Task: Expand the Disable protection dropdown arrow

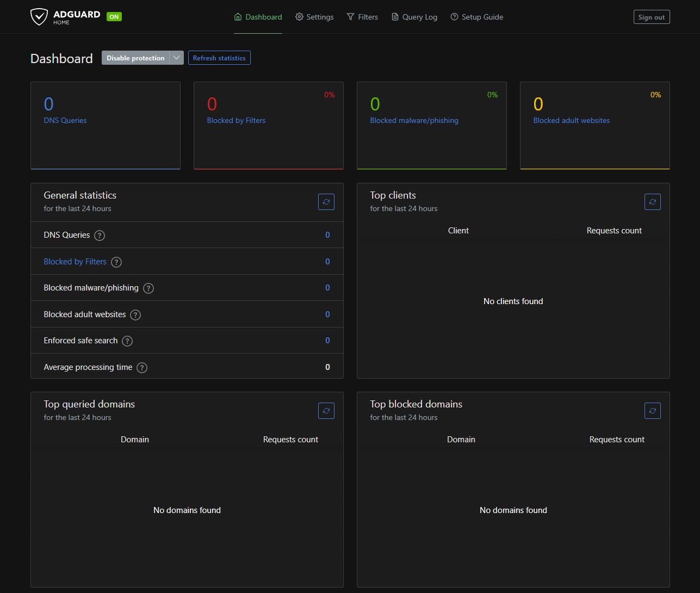Action: point(176,58)
